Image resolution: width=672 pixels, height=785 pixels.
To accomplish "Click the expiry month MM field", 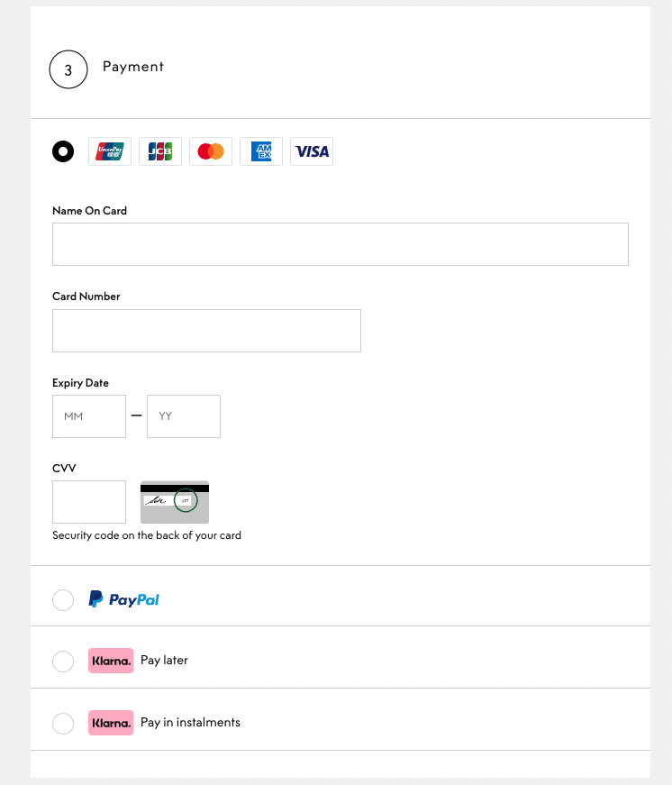I will click(x=89, y=416).
